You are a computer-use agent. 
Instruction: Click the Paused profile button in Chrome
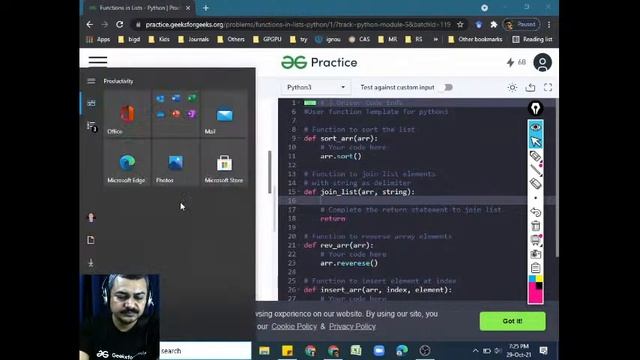pyautogui.click(x=521, y=24)
